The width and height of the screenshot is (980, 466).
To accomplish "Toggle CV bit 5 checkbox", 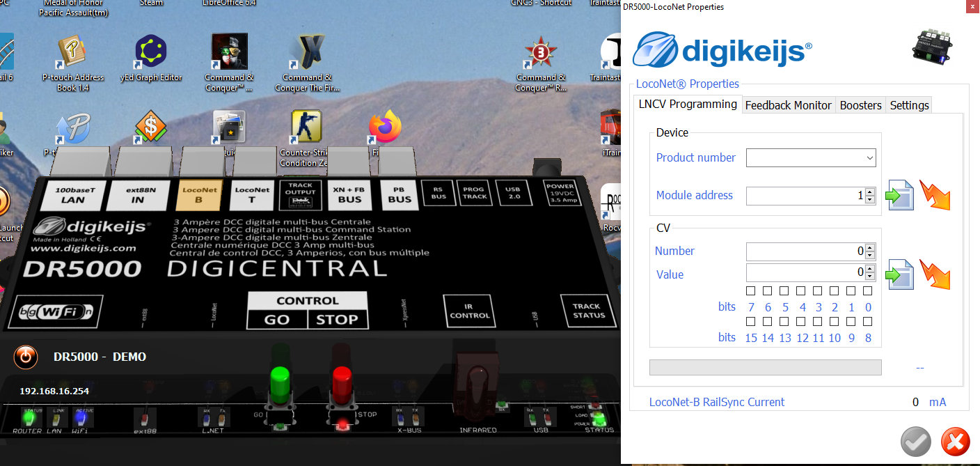I will [784, 290].
